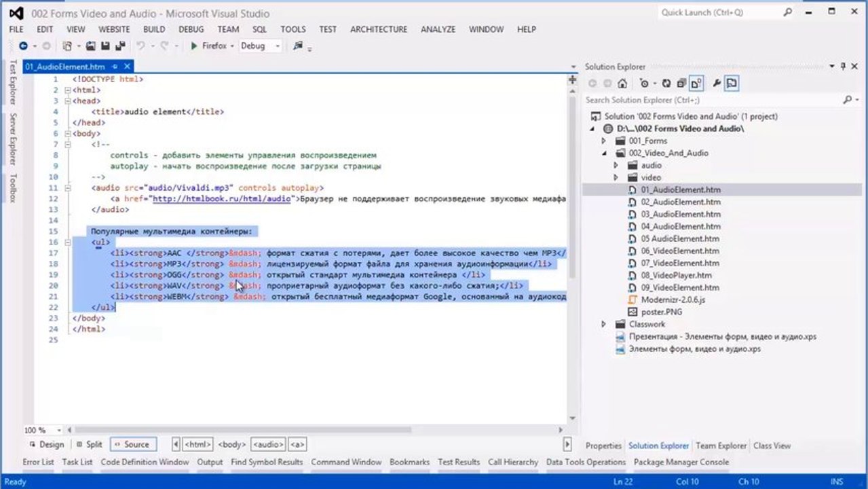Viewport: 868px width, 489px height.
Task: Click the htmlbook.ru link in the code
Action: click(x=223, y=199)
